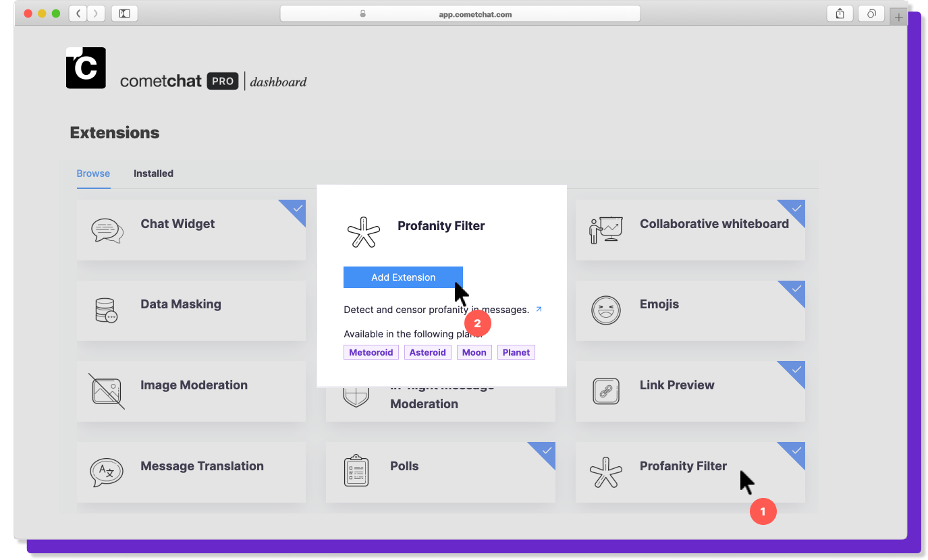
Task: Open the Chat Widget card title
Action: (178, 224)
